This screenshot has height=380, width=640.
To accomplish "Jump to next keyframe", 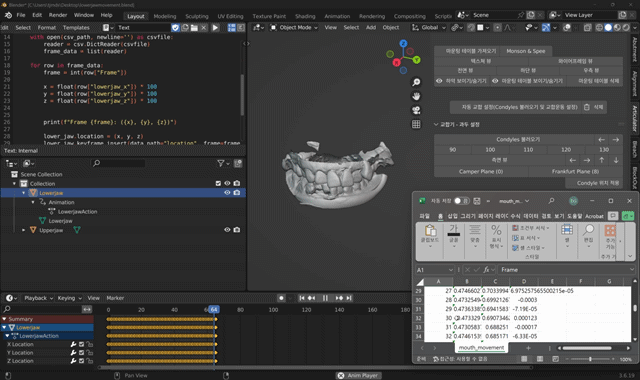I will click(x=339, y=298).
